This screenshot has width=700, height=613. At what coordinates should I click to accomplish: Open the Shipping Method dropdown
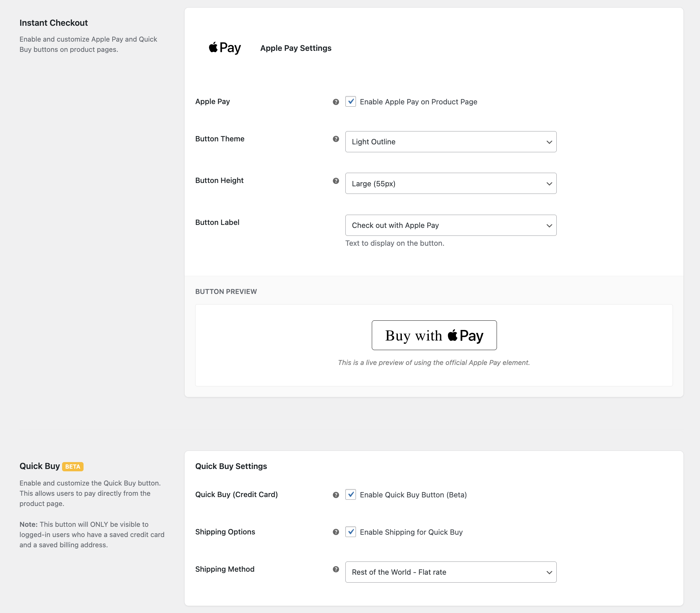(x=451, y=572)
